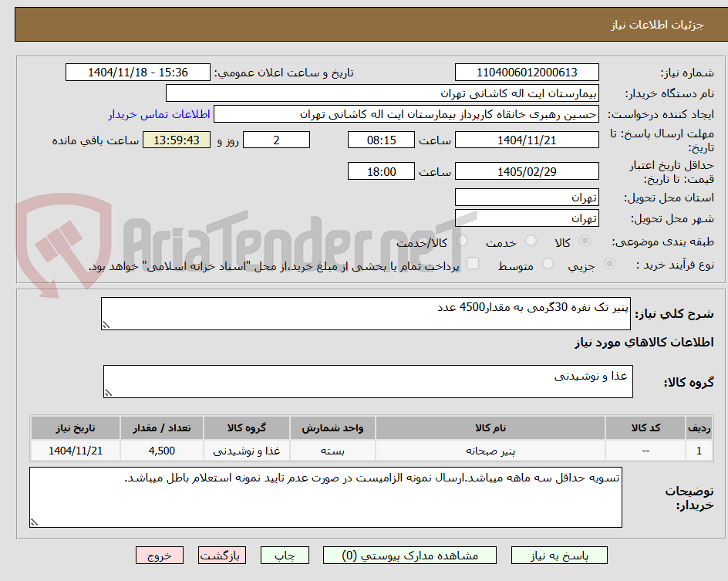Select the کالا/خدمت radio button

[462, 241]
